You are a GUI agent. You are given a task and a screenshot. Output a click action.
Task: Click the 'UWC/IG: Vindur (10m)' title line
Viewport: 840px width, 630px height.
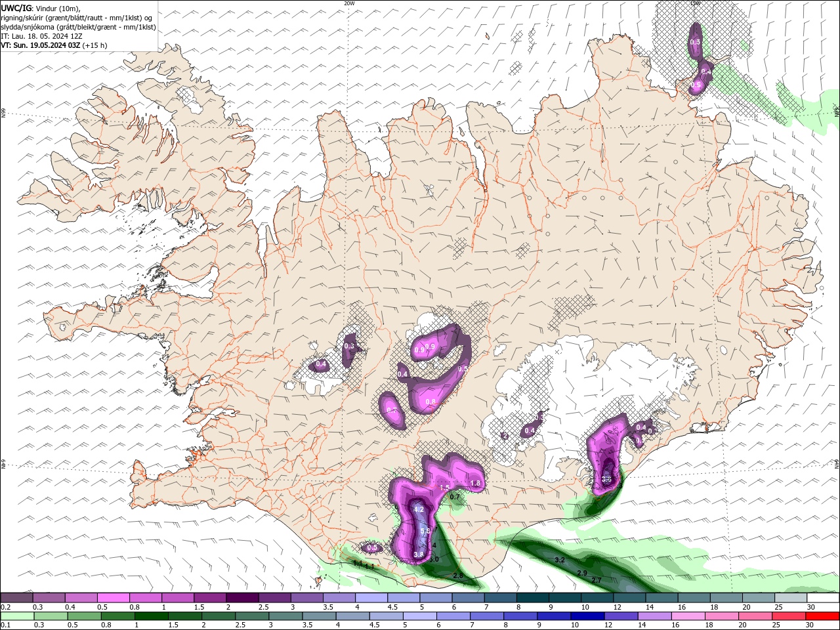(40, 8)
